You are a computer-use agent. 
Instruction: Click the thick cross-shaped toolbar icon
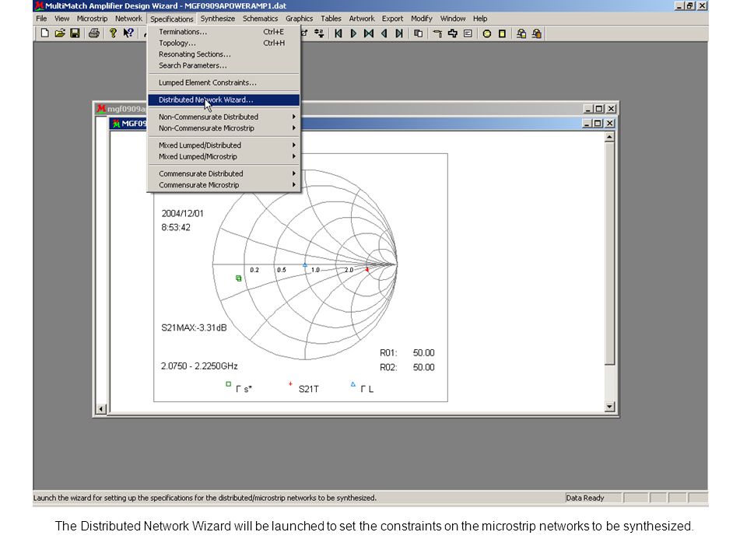coord(453,33)
